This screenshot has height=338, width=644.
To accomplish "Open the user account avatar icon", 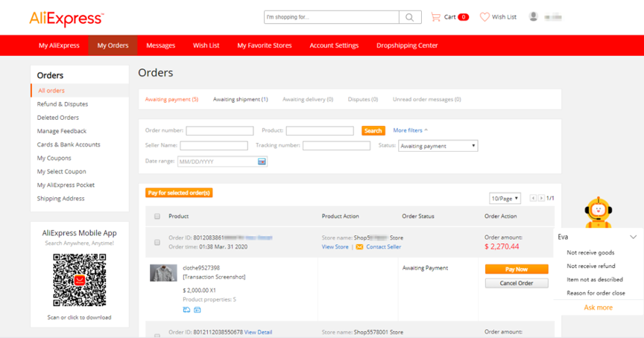I will [533, 17].
